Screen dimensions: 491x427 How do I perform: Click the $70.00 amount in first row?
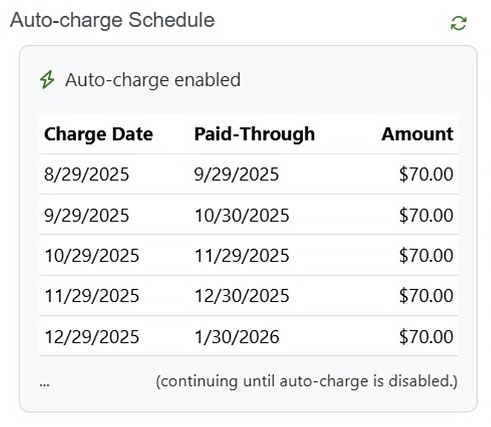426,174
